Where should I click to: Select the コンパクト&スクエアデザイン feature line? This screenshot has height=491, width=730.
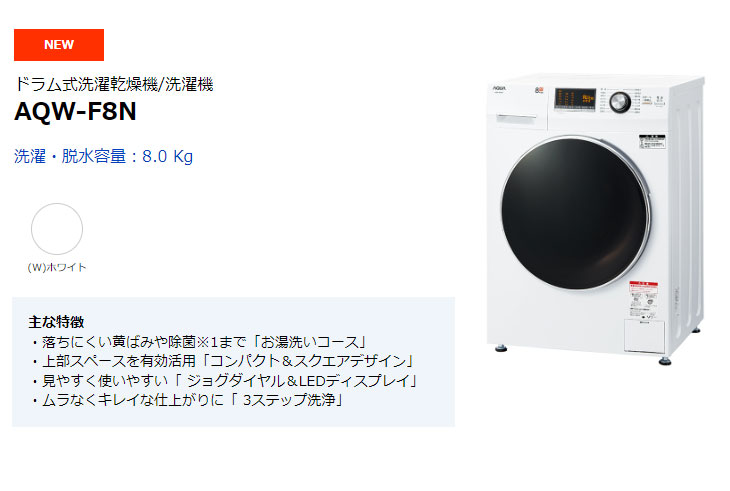coord(223,361)
